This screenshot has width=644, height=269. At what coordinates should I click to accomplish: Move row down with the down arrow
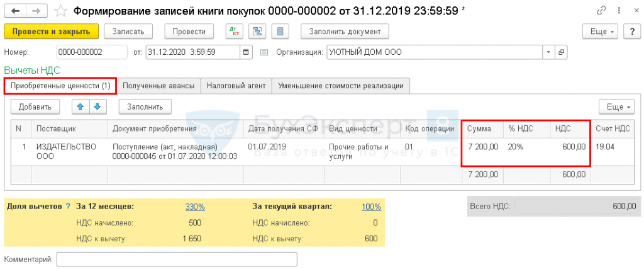96,106
